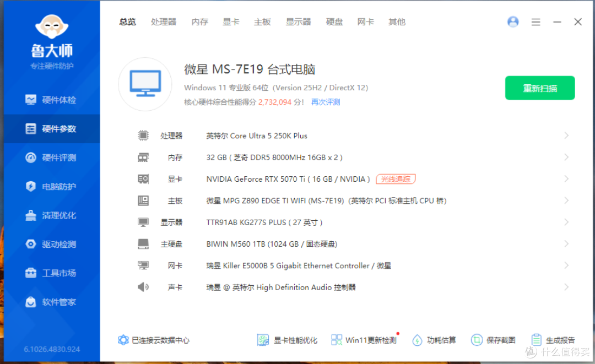This screenshot has width=595, height=364.
Task: Click the 再次评测 link
Action: (326, 102)
